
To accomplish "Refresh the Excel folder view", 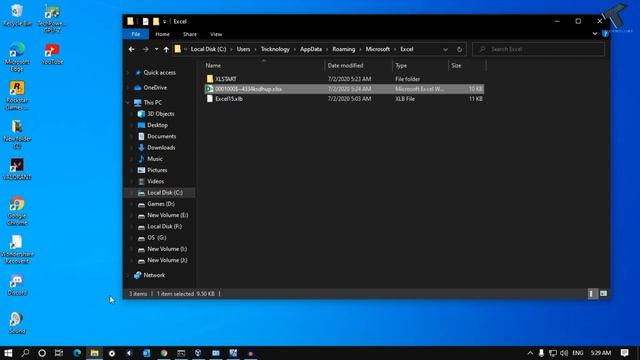I will coord(459,49).
